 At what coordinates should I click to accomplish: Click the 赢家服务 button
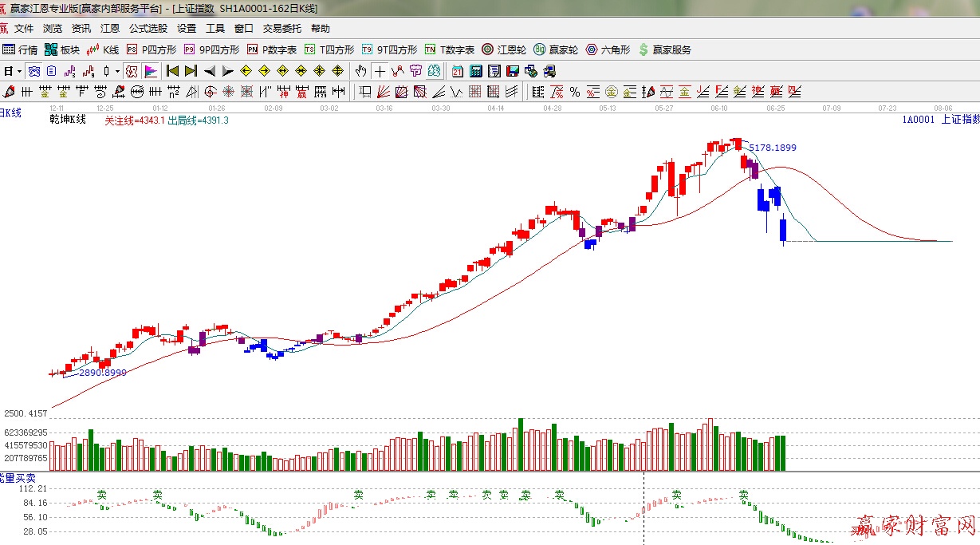coord(664,49)
